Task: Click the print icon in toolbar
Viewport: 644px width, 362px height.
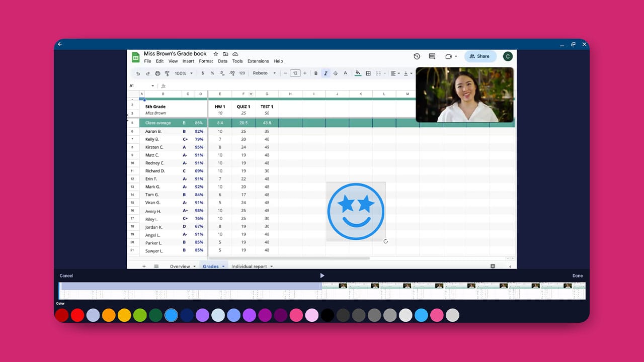Action: (x=157, y=73)
